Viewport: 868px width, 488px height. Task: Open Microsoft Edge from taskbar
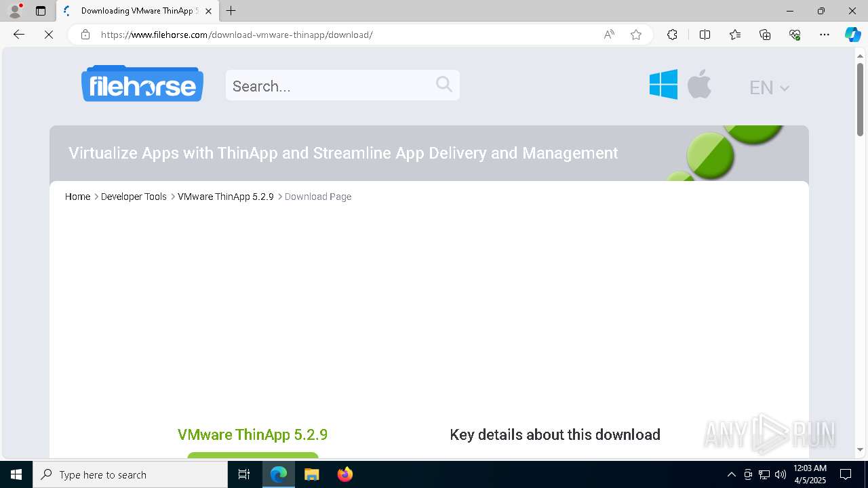click(279, 474)
